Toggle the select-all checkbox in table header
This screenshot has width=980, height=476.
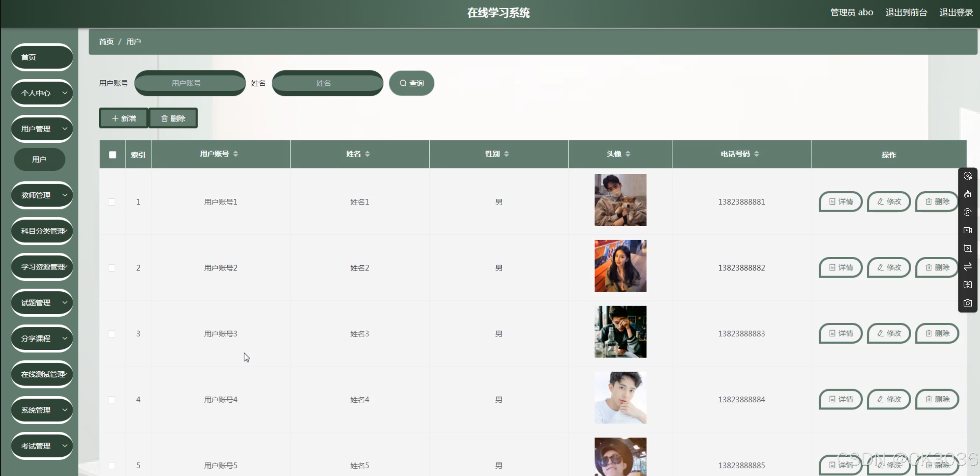tap(112, 155)
